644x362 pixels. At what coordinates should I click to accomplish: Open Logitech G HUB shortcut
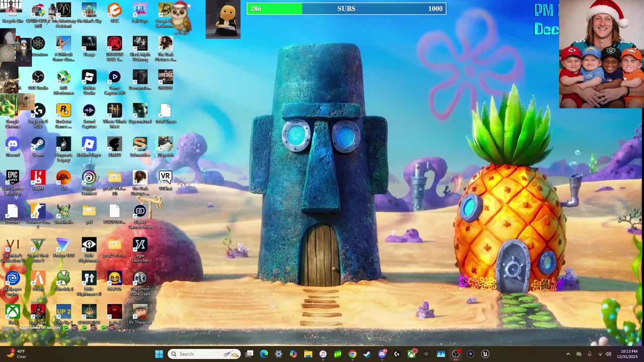pos(38,116)
